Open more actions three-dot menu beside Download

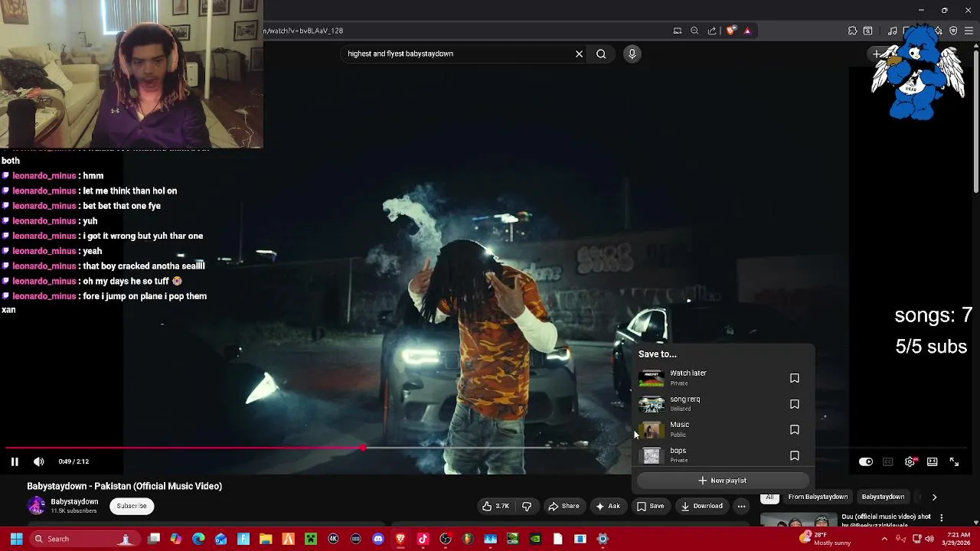coord(741,506)
